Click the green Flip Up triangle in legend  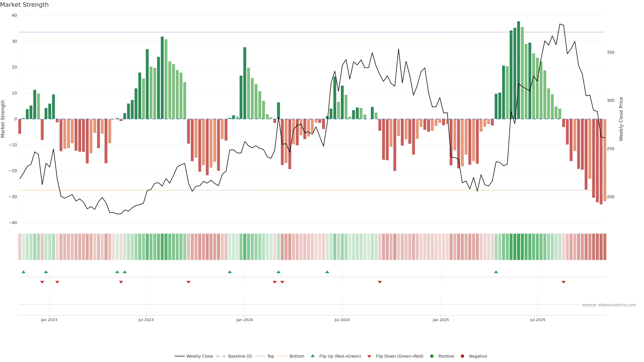point(312,356)
